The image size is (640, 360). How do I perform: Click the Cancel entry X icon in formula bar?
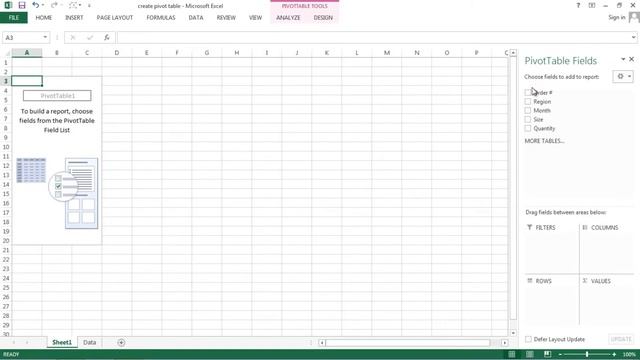[x=73, y=38]
